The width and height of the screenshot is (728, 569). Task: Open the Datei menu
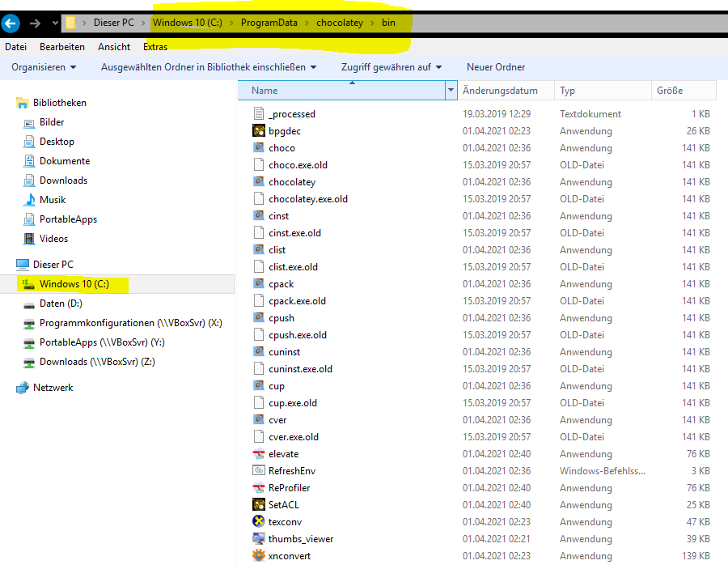pos(16,46)
